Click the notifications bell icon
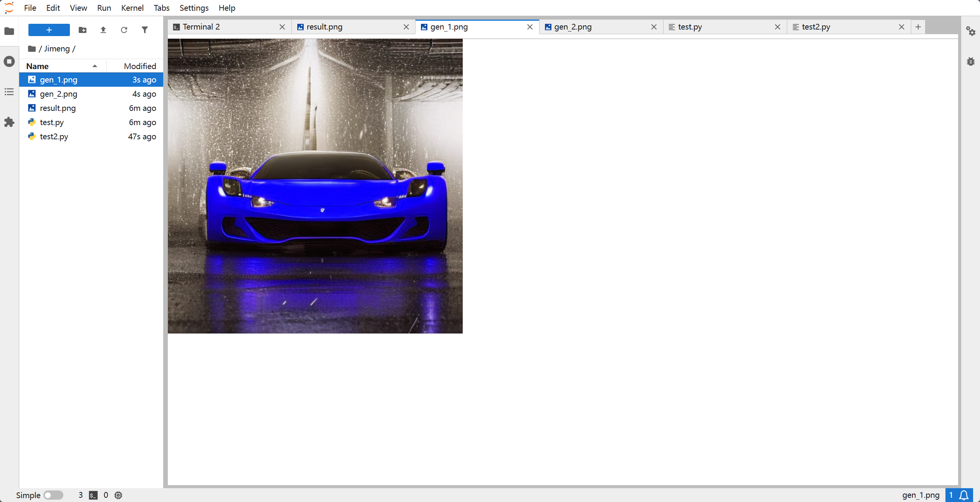The width and height of the screenshot is (980, 502). coord(964,495)
